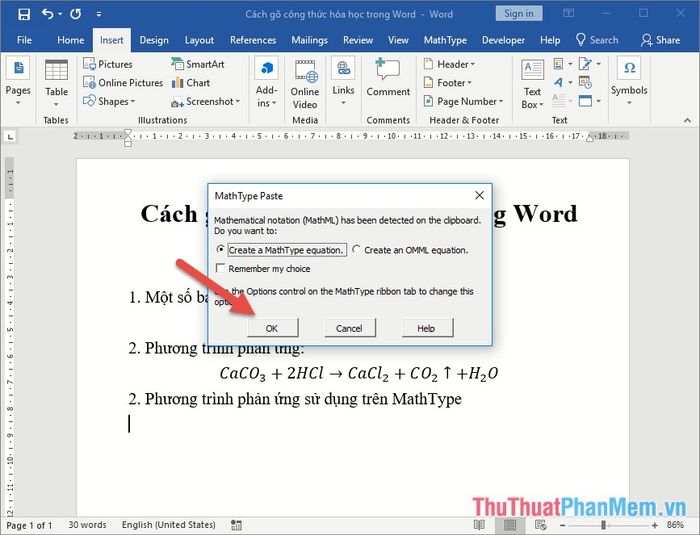Viewport: 700px width, 535px height.
Task: Open word count 30 words
Action: click(88, 525)
